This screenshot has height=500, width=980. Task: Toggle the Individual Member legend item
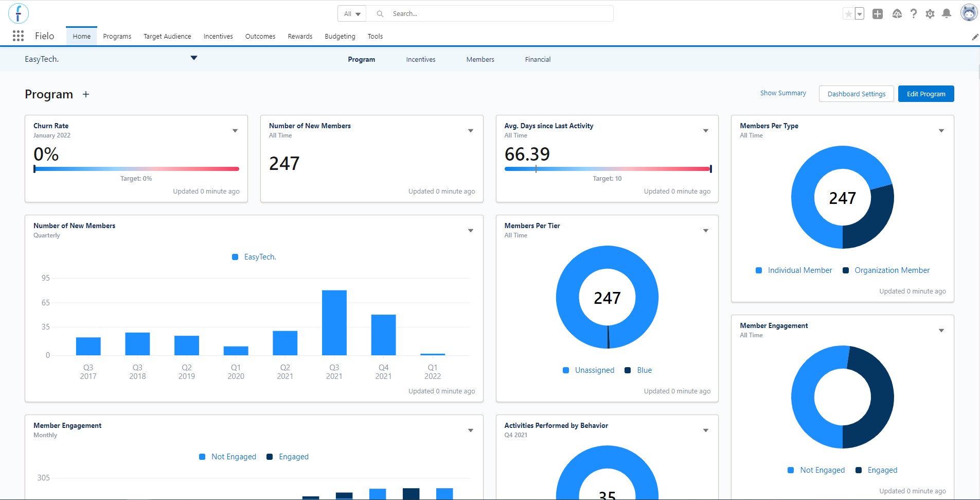pos(794,270)
